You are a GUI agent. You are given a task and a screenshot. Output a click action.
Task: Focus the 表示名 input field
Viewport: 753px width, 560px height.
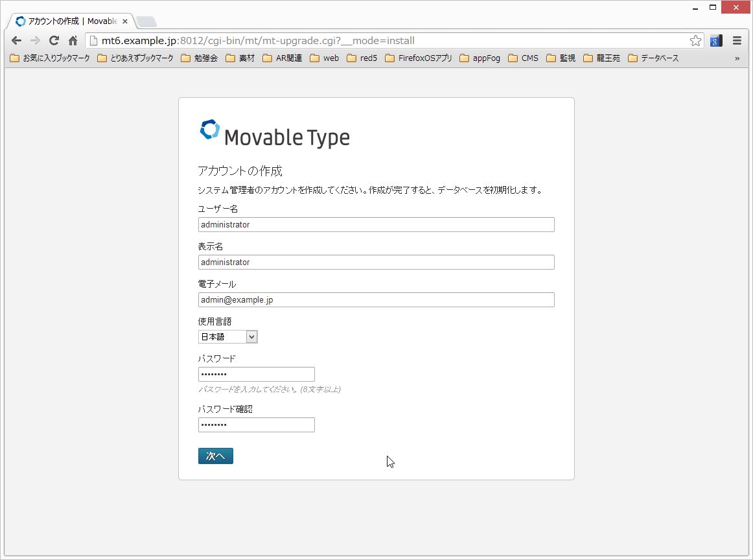pos(376,262)
